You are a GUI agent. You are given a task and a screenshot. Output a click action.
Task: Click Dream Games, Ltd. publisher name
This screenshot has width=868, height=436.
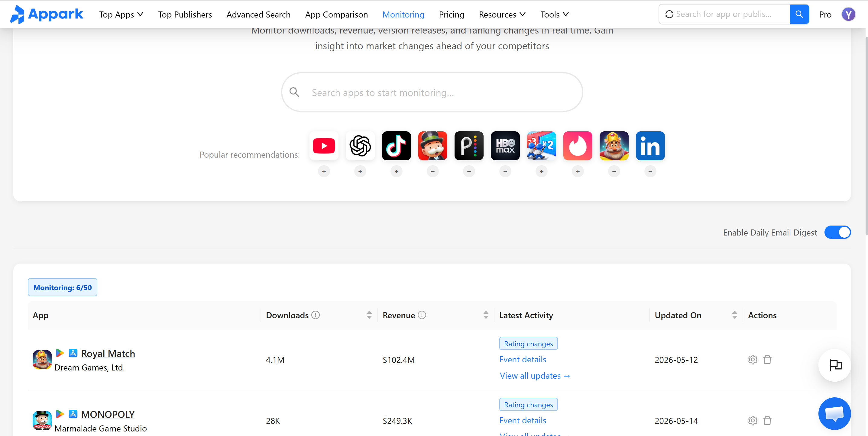pyautogui.click(x=90, y=367)
